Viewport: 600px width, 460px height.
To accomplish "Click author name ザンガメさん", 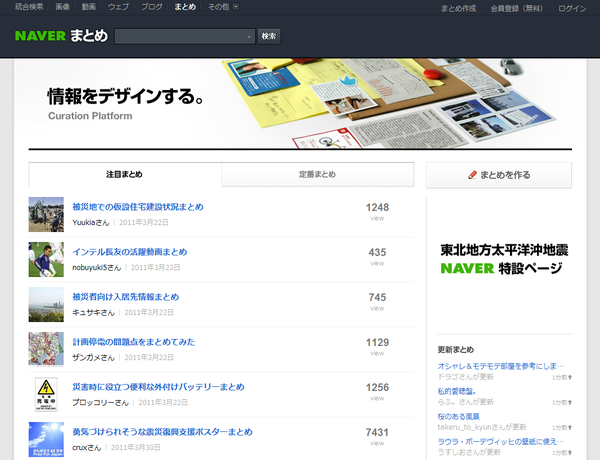I will coord(93,357).
